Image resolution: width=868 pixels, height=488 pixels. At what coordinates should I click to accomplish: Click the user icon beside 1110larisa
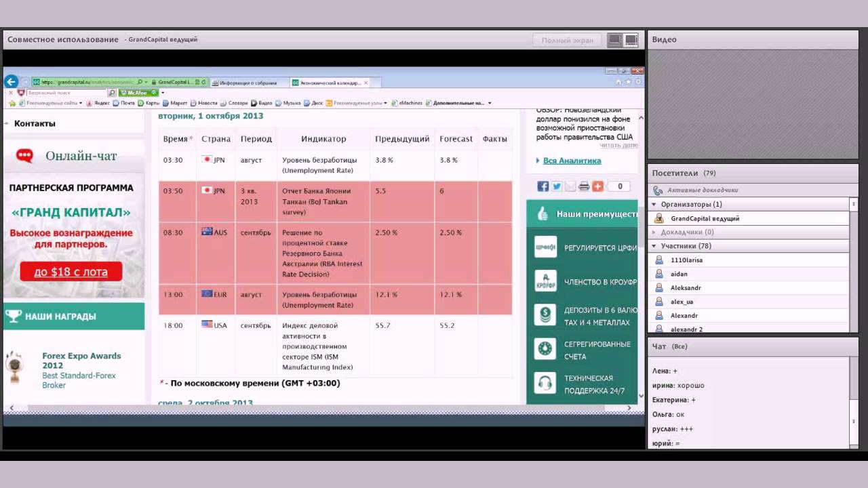[658, 260]
